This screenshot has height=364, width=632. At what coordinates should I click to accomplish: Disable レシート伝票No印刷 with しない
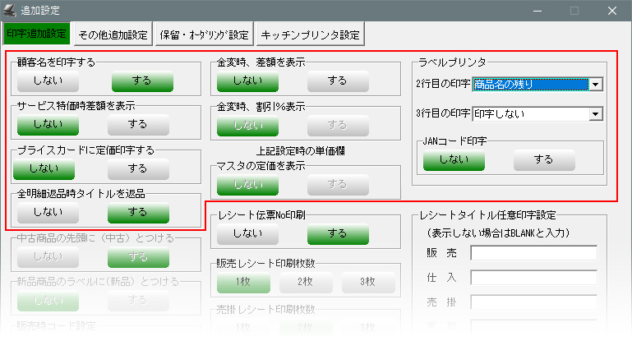[x=247, y=235]
